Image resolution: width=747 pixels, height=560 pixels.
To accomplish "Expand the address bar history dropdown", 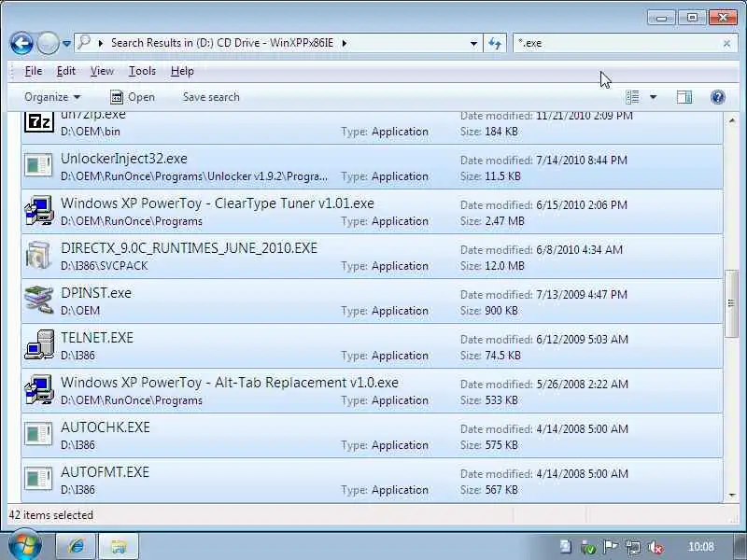I will 473,43.
